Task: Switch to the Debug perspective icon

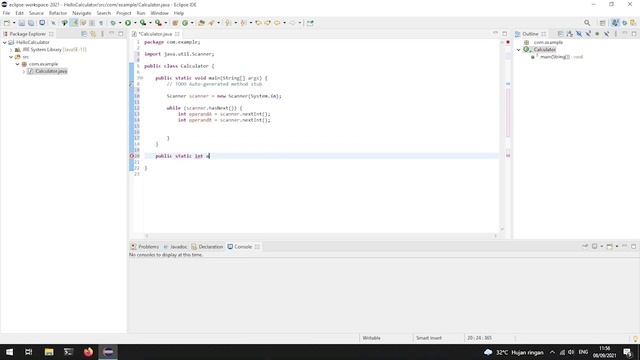Action: click(624, 23)
